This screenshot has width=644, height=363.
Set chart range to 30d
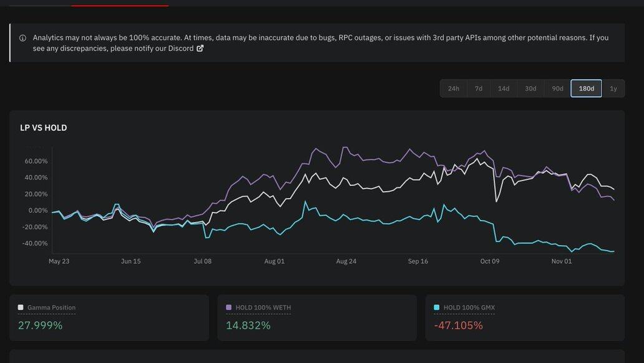[x=530, y=89]
